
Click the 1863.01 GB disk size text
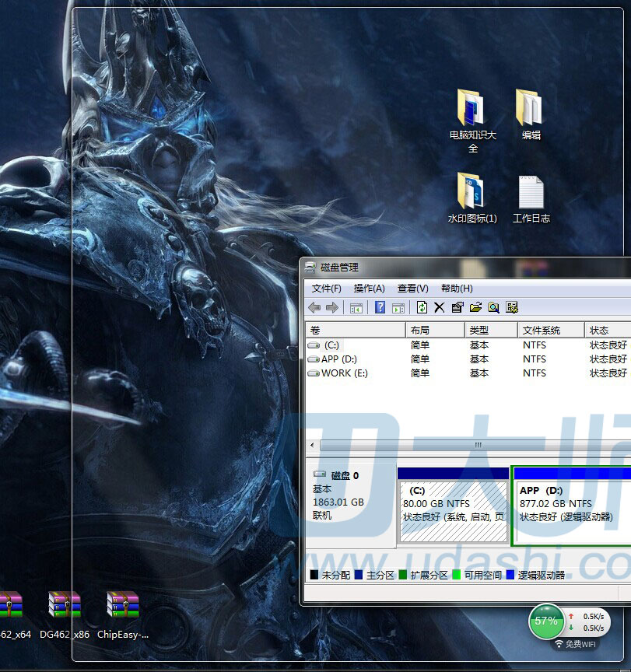point(338,502)
